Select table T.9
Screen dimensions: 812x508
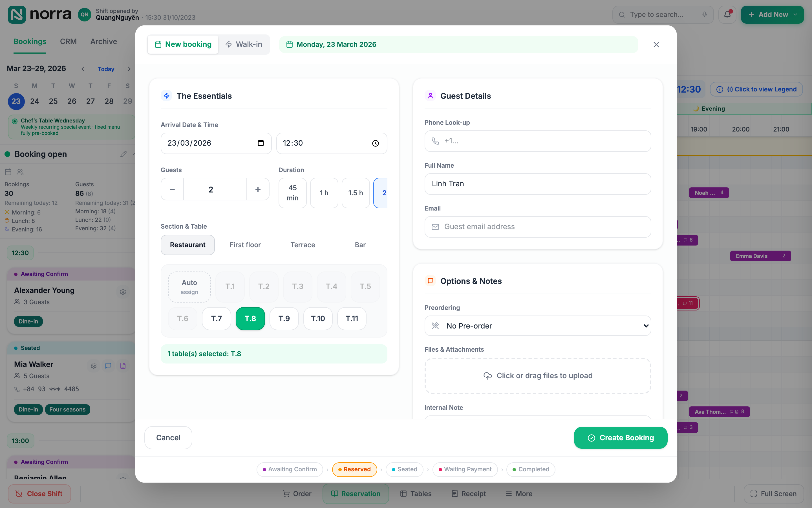[284, 319]
